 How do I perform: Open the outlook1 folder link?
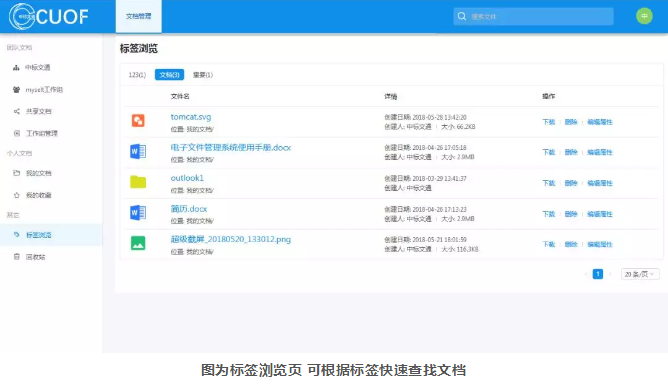click(187, 178)
